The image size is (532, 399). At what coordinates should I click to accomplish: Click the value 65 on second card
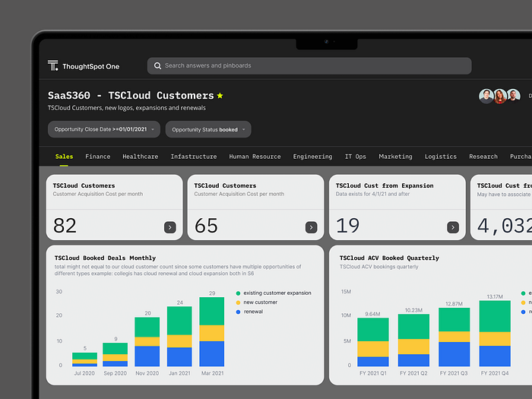206,226
